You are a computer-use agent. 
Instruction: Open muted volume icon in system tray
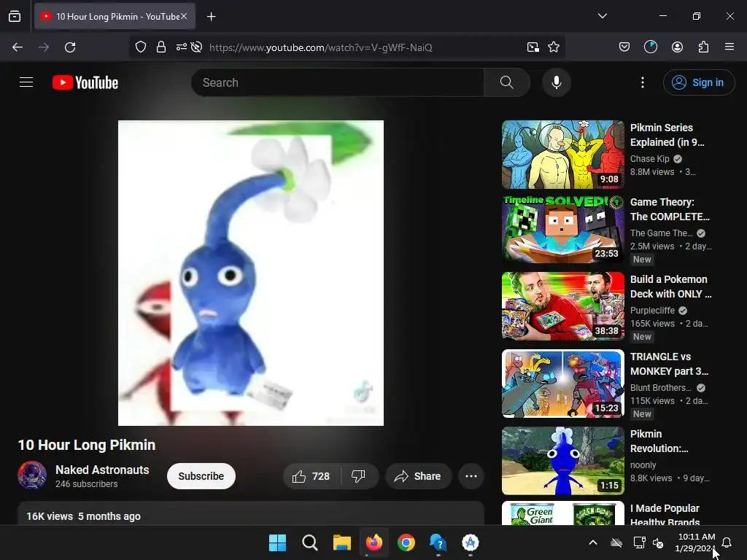click(x=658, y=542)
